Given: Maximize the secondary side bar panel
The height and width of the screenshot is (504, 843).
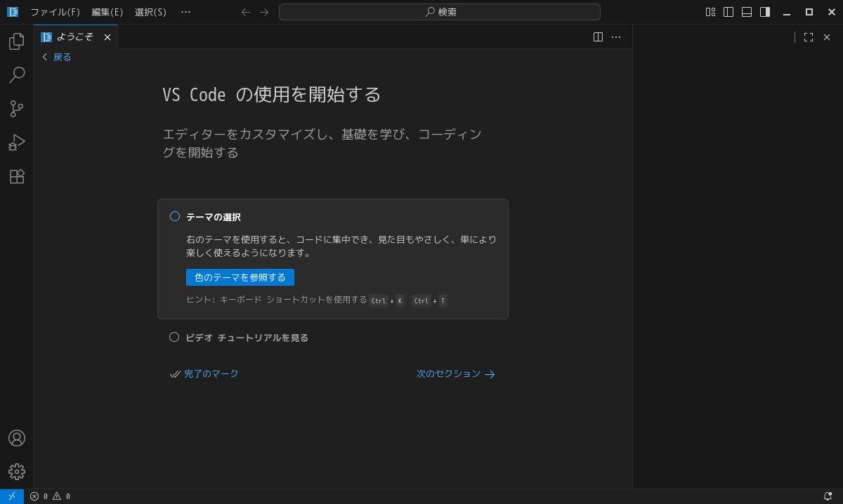Looking at the screenshot, I should (809, 37).
